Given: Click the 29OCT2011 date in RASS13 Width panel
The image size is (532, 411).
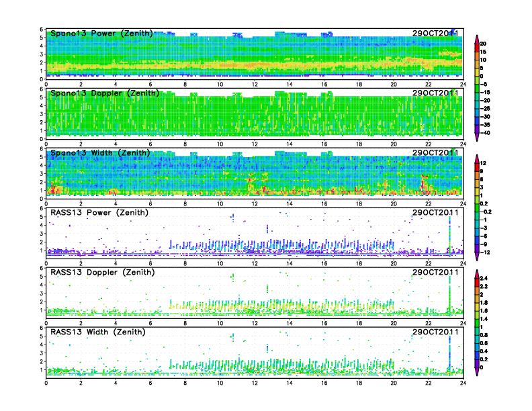Looking at the screenshot, I should tap(435, 332).
